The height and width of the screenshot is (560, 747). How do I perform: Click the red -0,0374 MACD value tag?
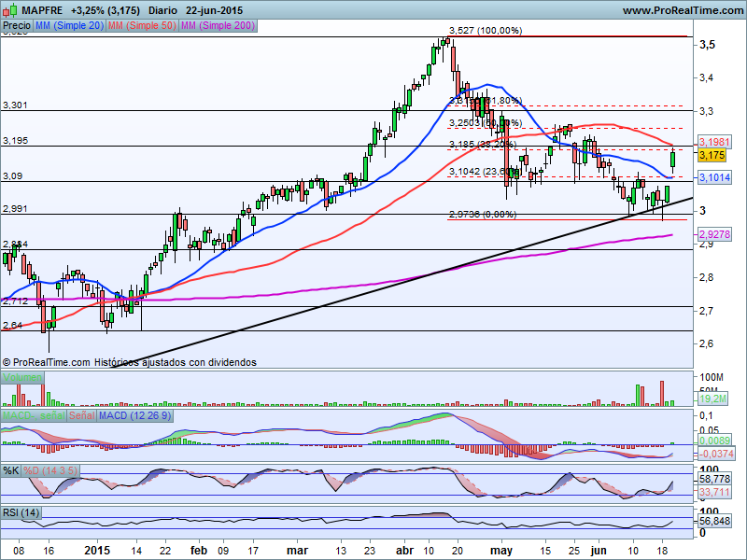coord(716,454)
